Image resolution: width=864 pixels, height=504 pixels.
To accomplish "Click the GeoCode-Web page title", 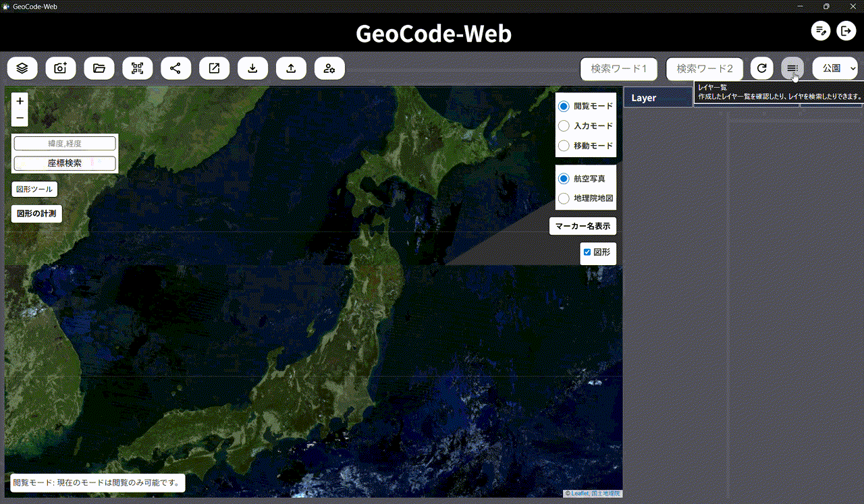I will [433, 33].
